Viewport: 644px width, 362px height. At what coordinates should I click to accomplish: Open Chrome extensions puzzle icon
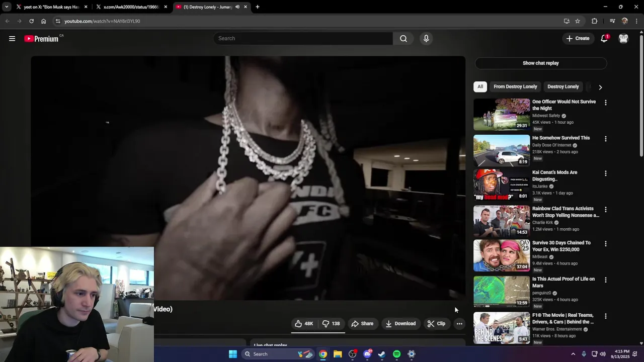pos(594,21)
